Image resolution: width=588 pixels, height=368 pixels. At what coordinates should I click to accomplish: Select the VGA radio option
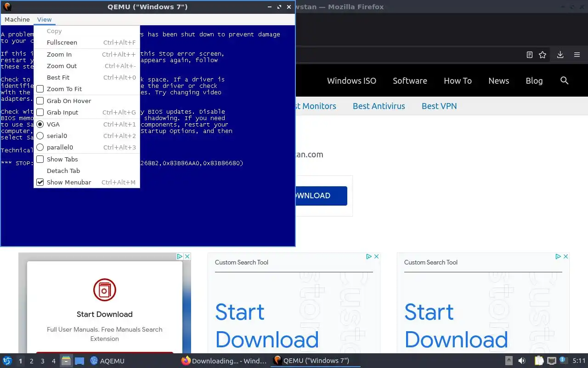(x=40, y=124)
